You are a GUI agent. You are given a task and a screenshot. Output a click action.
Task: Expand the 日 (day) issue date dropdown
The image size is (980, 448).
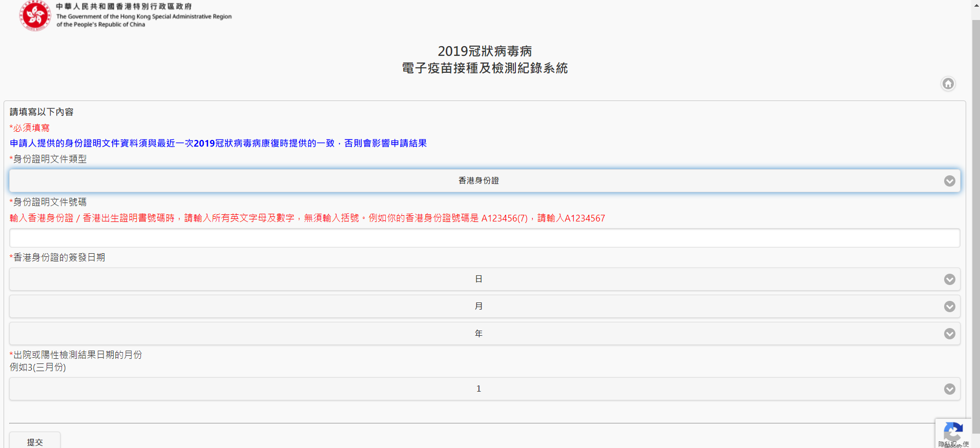(x=478, y=279)
